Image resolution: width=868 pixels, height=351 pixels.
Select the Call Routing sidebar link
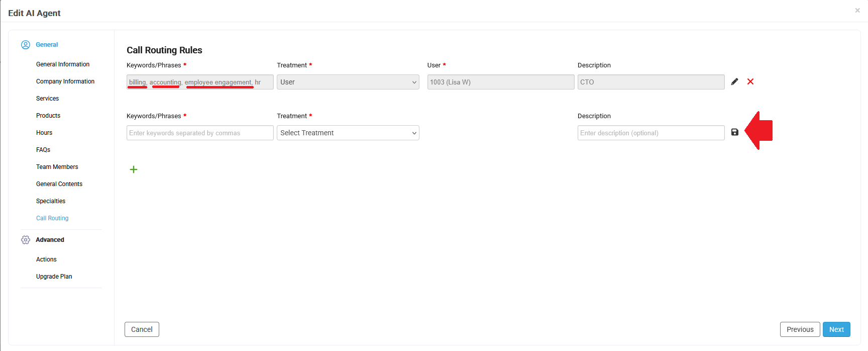(52, 218)
